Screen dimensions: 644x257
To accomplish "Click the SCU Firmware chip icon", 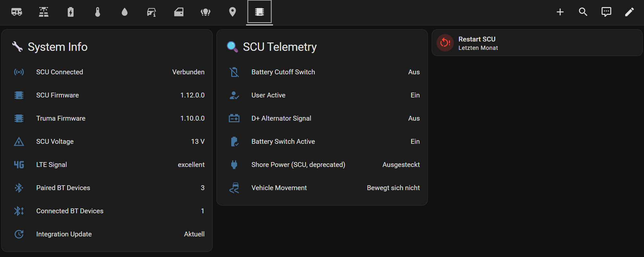I will pyautogui.click(x=19, y=95).
